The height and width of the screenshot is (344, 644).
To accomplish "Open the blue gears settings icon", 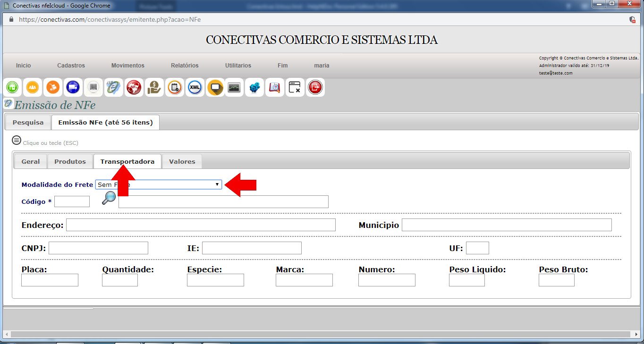I will [x=255, y=87].
